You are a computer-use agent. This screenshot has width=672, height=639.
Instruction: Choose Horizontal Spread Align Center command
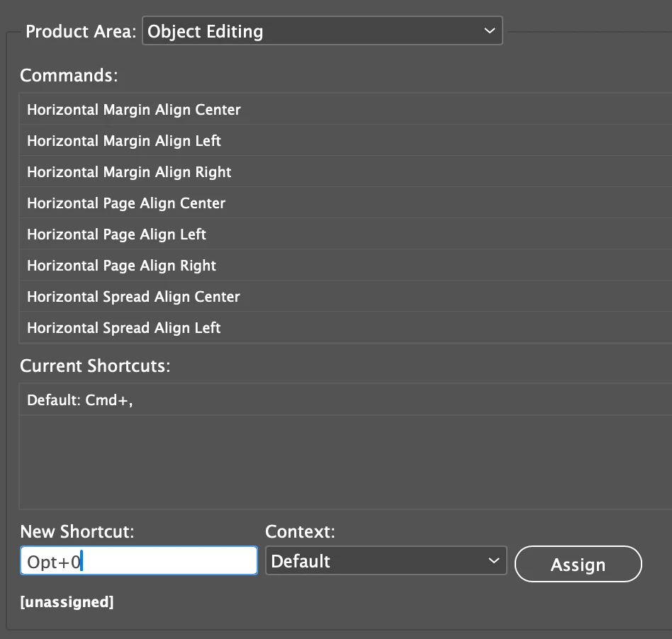(133, 297)
